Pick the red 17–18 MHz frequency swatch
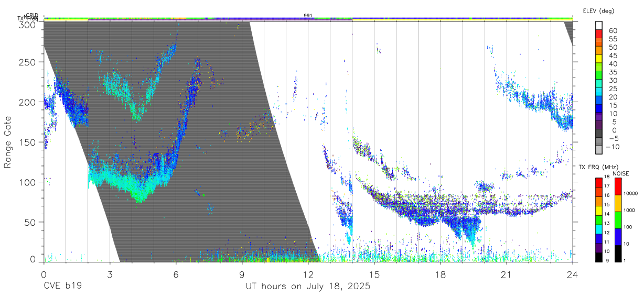This screenshot has width=644, height=297. point(598,182)
